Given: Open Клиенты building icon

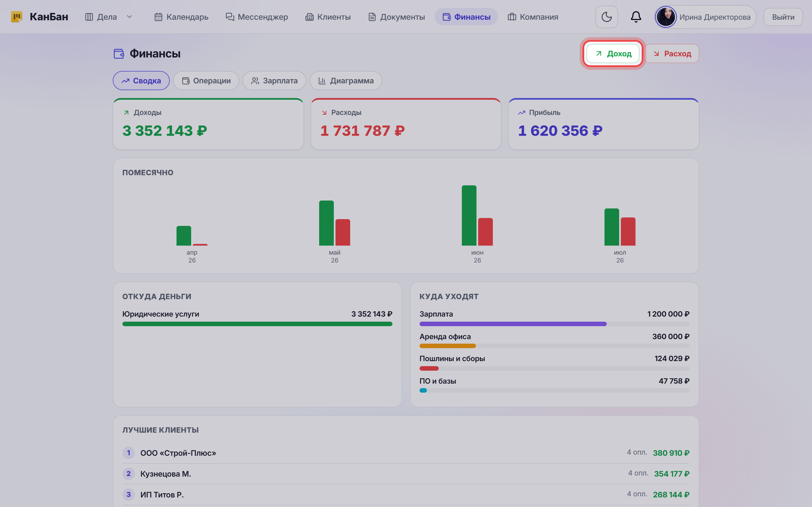Looking at the screenshot, I should pos(309,17).
